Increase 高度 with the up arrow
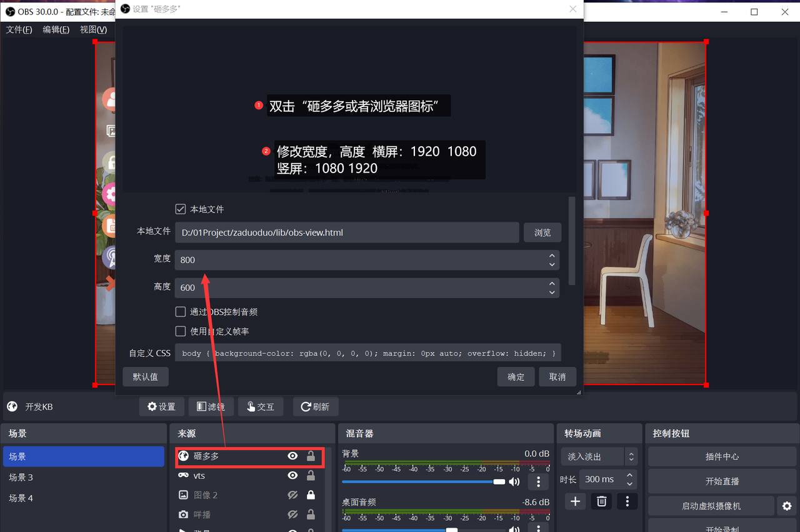This screenshot has width=800, height=532. tap(552, 283)
